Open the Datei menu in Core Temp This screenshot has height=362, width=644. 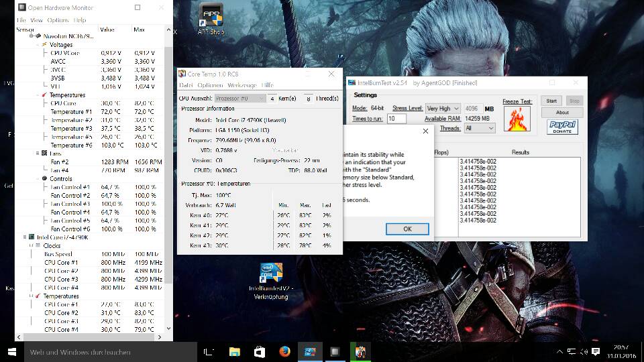[x=186, y=85]
